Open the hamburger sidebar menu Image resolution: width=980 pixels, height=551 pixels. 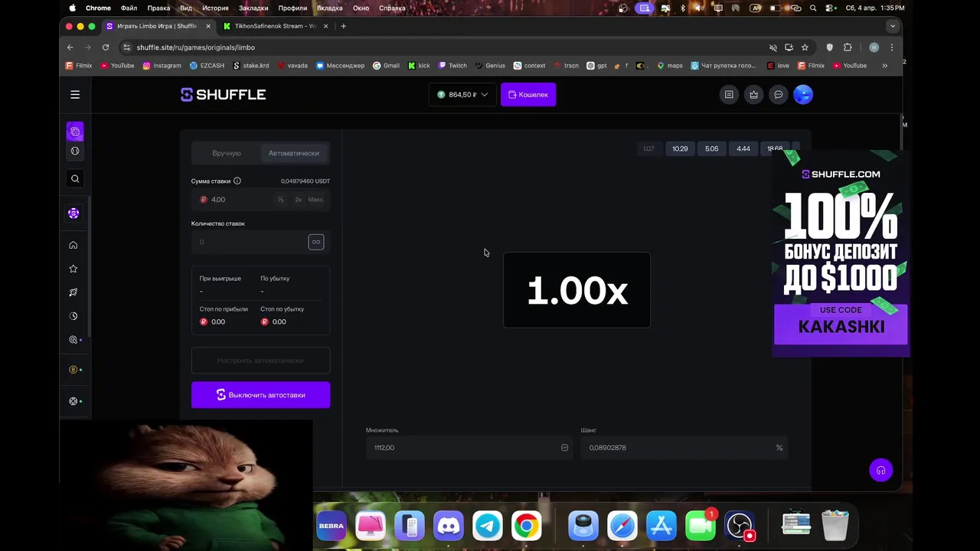(x=75, y=95)
